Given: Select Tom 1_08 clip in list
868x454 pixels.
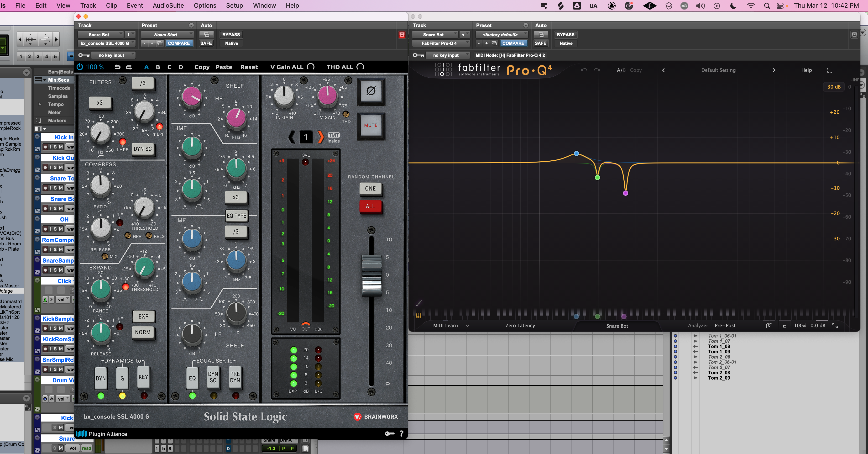Looking at the screenshot, I should [719, 346].
